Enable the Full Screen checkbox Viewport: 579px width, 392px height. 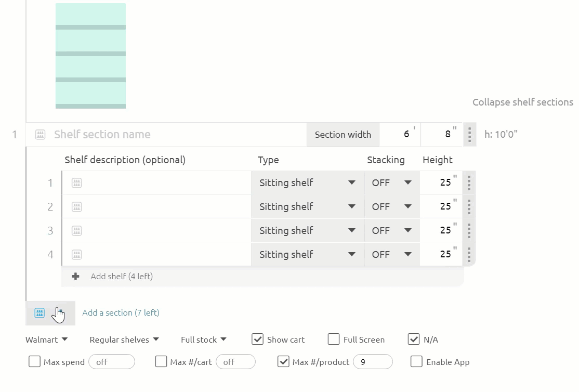[334, 339]
